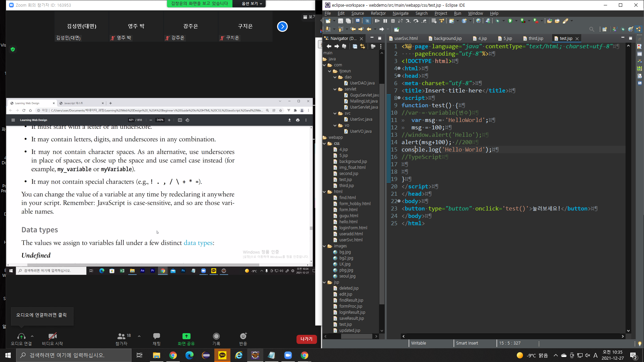The height and width of the screenshot is (362, 644).
Task: Collapse the images folder in Navigator
Action: coord(324,246)
